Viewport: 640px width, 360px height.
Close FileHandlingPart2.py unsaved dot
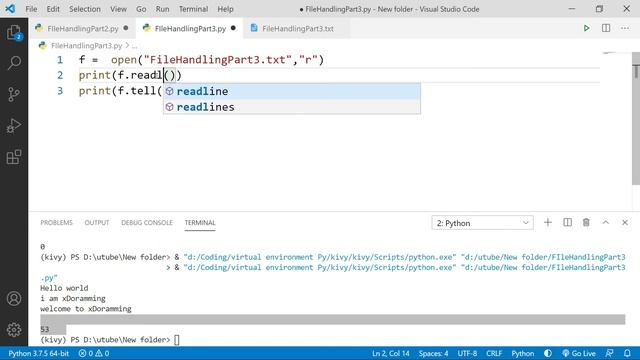point(126,28)
